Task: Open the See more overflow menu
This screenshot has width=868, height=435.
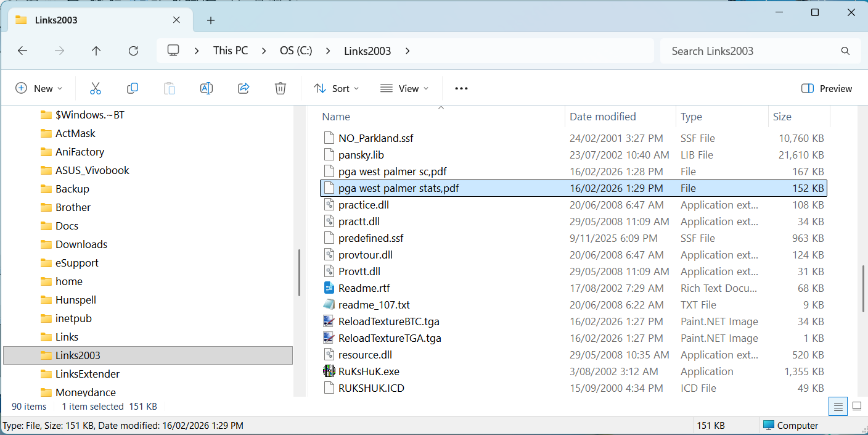Action: click(x=461, y=88)
